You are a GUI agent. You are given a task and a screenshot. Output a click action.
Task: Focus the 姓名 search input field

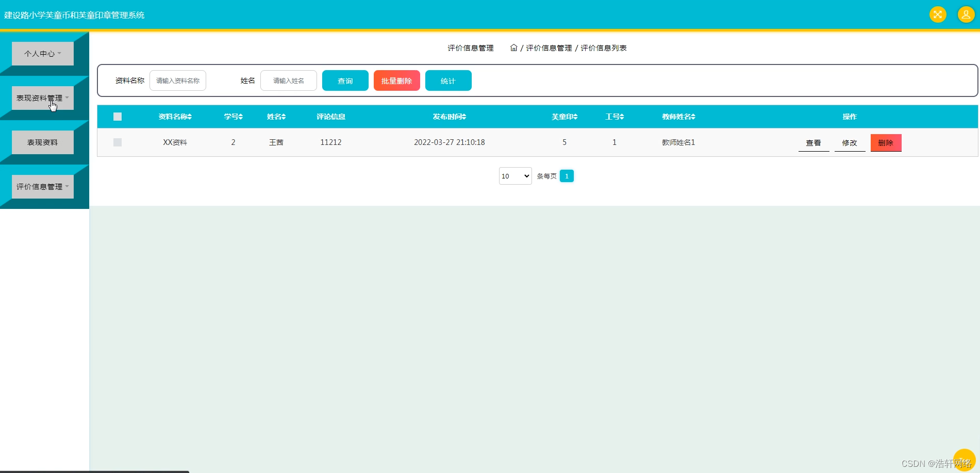click(289, 80)
